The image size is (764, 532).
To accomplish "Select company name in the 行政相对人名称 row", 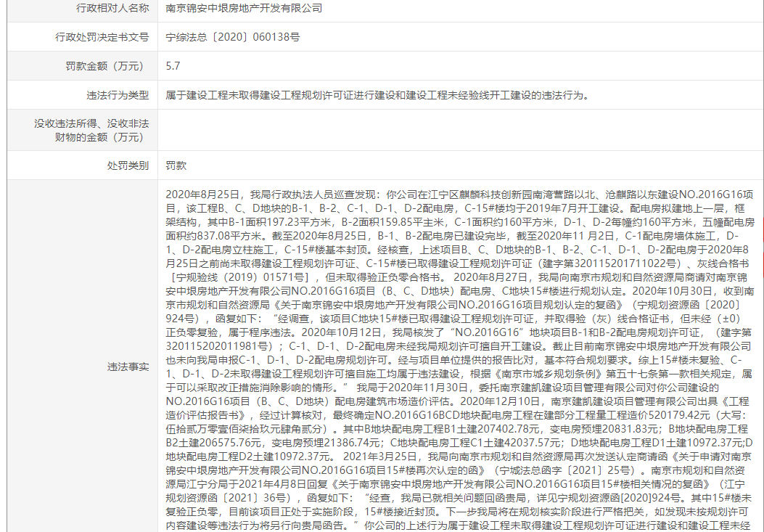I will pos(244,8).
